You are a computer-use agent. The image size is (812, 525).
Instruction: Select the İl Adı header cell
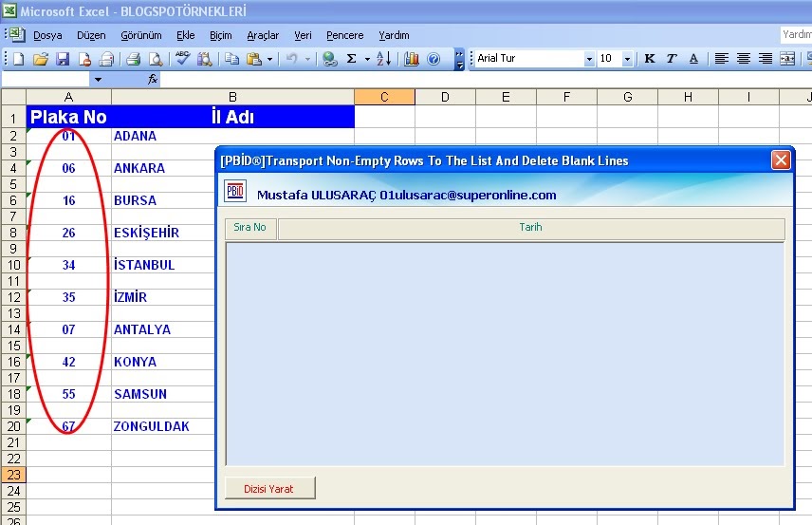(232, 117)
